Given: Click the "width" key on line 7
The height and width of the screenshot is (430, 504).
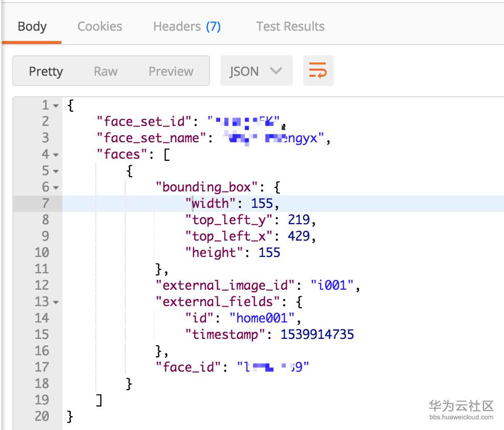Looking at the screenshot, I should tap(210, 204).
